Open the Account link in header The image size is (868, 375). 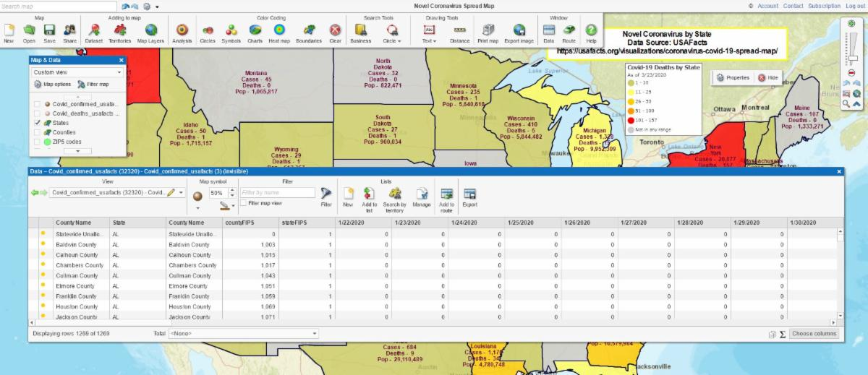point(767,6)
